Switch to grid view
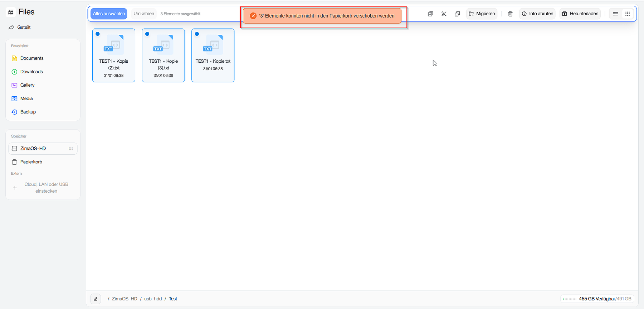This screenshot has height=309, width=644. (628, 14)
